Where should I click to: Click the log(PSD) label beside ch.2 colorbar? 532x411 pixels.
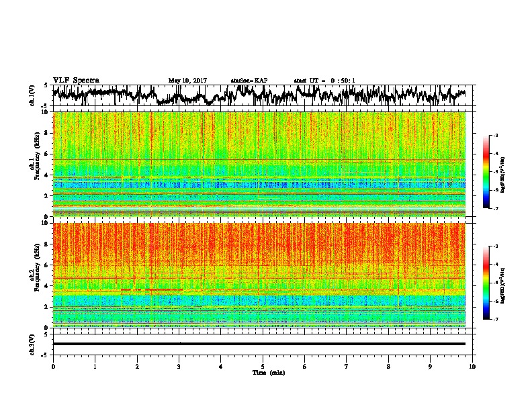point(502,285)
